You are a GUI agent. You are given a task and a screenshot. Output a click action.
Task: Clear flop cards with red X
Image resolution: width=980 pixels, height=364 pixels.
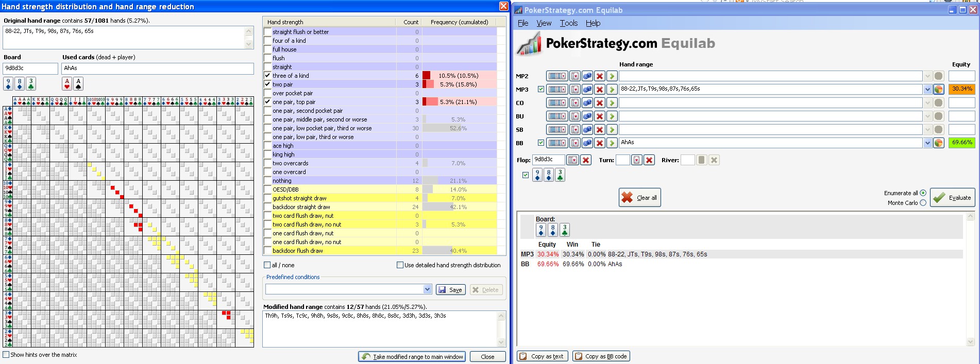tap(586, 160)
